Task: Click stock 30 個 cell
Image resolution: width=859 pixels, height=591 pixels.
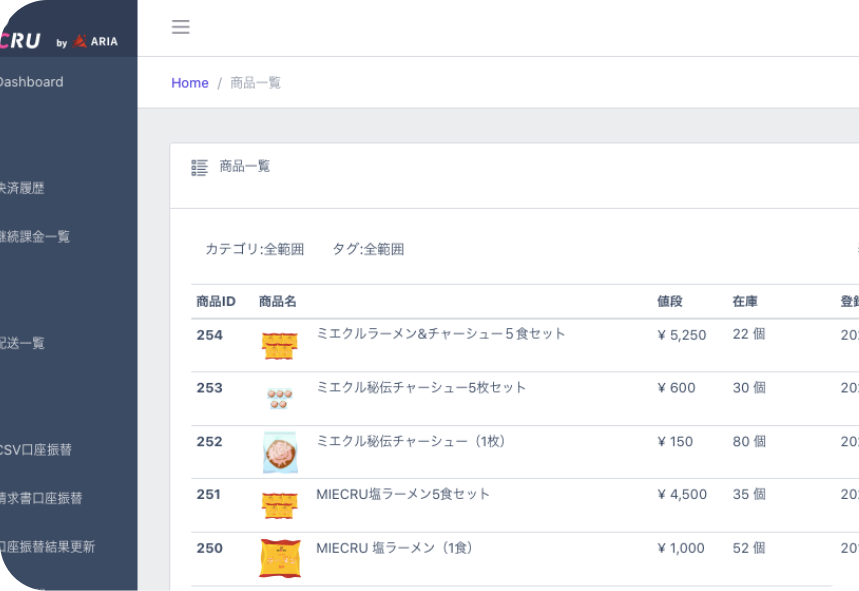Action: coord(749,388)
